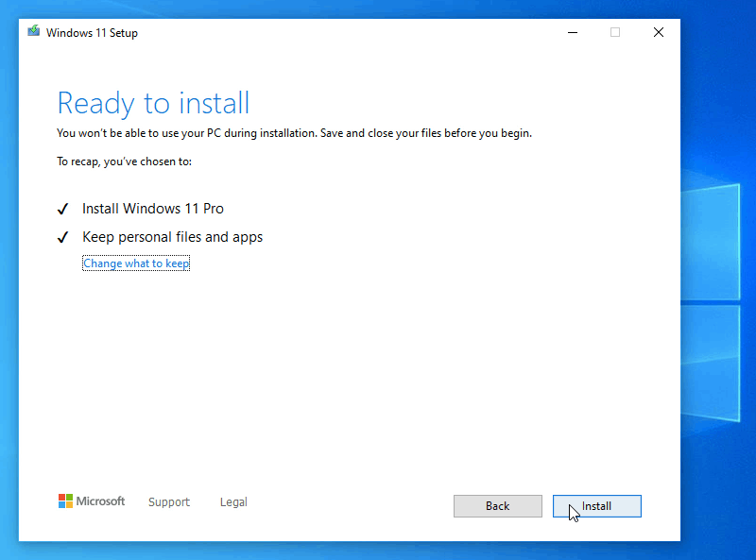
Task: Open the Change what to keep link
Action: point(136,263)
